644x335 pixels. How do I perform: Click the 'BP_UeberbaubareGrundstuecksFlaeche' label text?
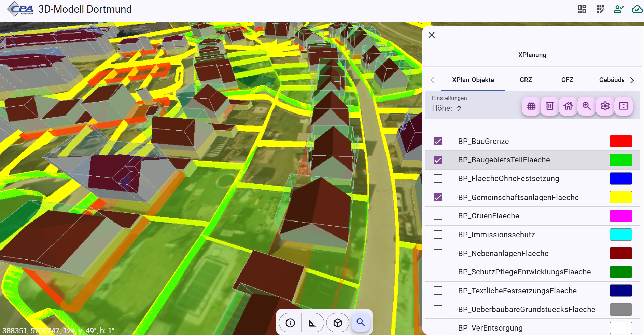coord(527,310)
